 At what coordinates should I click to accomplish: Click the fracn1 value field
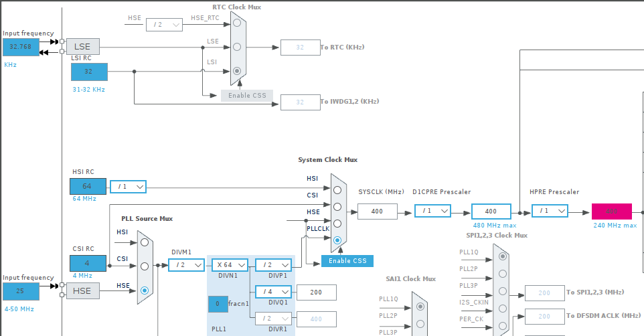[218, 304]
